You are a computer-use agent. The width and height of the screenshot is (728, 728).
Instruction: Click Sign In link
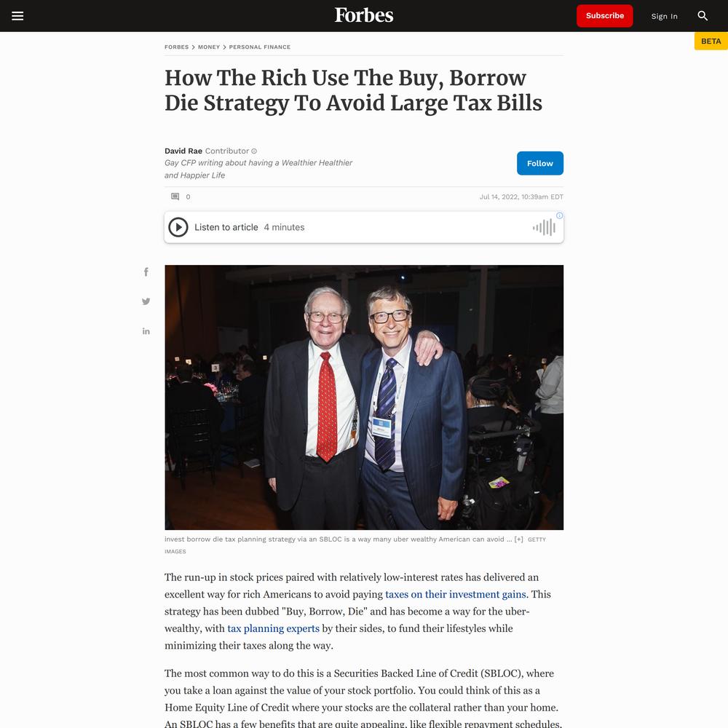point(664,16)
